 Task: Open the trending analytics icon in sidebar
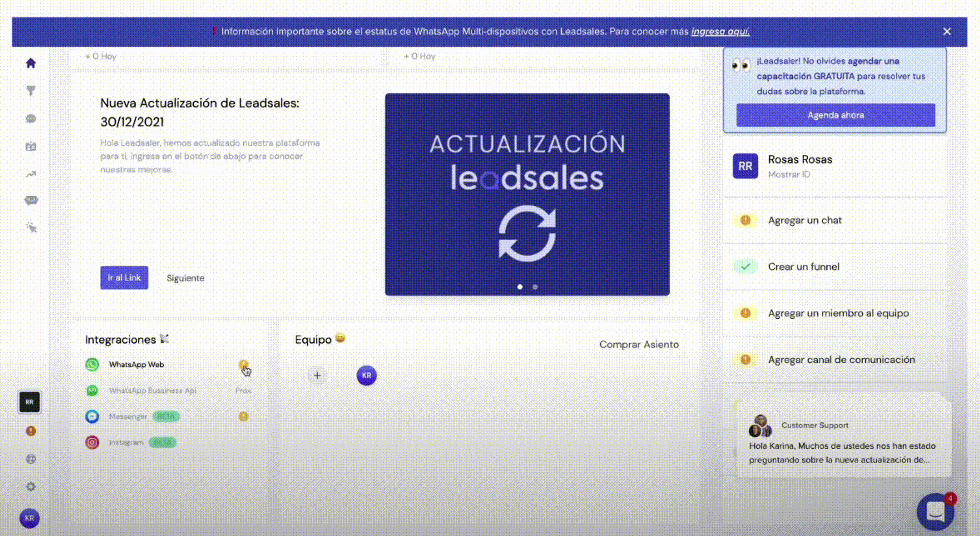(x=31, y=174)
